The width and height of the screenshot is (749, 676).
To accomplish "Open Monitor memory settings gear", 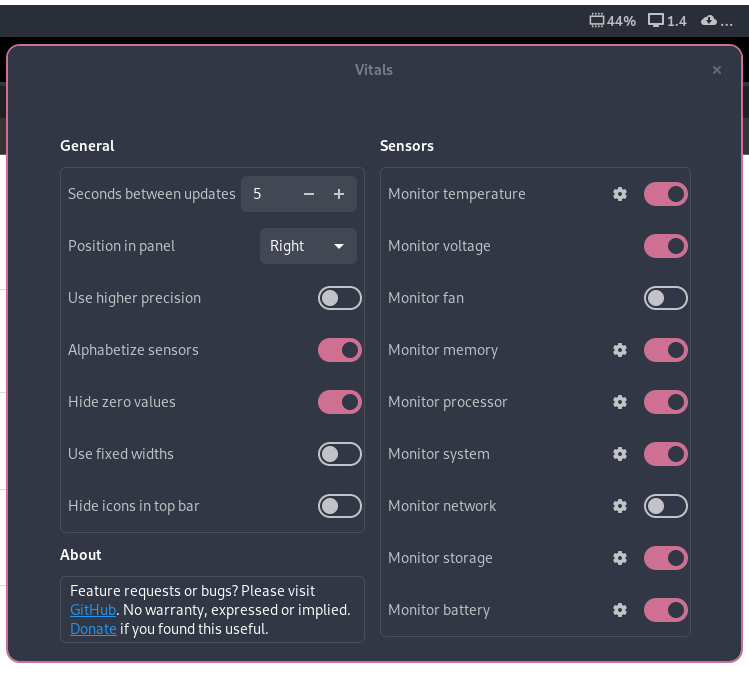I will pos(620,350).
